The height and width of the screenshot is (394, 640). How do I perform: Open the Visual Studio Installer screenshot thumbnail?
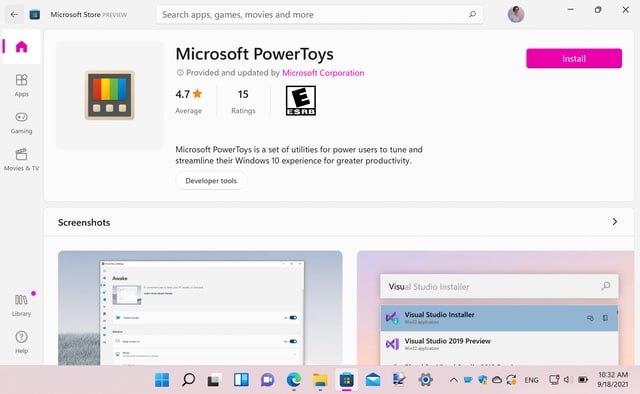496,308
